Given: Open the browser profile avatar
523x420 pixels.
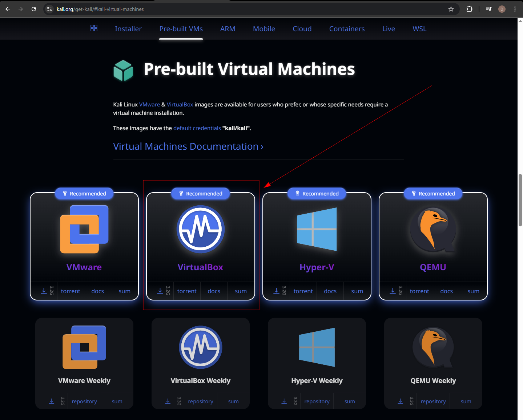Looking at the screenshot, I should [x=502, y=9].
